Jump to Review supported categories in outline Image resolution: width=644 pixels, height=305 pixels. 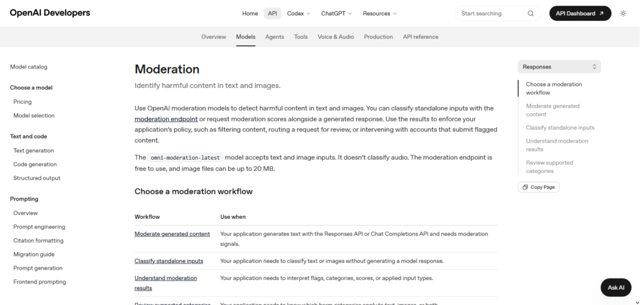pyautogui.click(x=549, y=167)
